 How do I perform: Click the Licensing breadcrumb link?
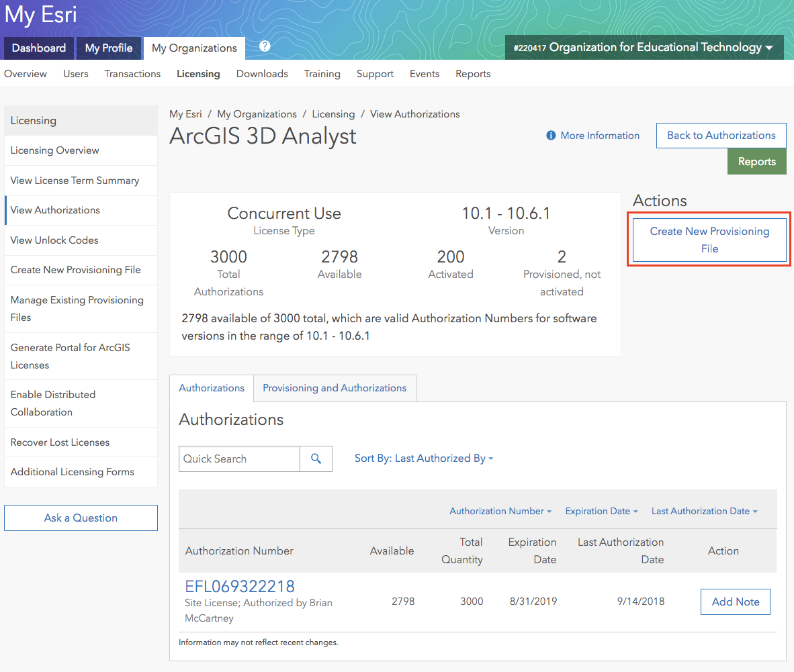[333, 114]
